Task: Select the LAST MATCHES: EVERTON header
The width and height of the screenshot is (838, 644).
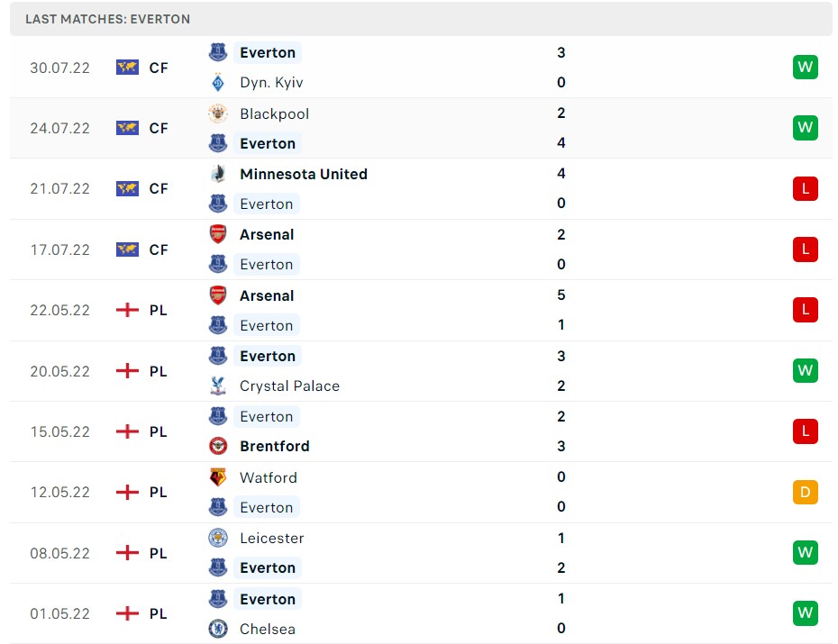Action: click(106, 18)
